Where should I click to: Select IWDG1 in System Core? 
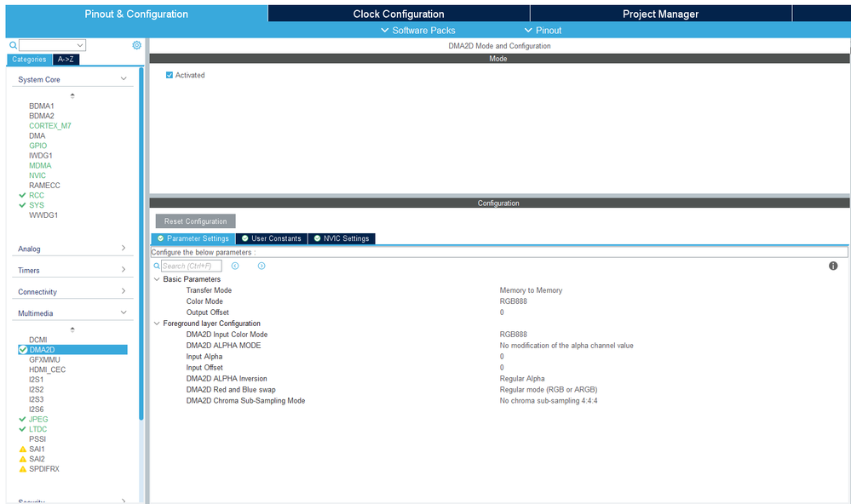pos(41,155)
